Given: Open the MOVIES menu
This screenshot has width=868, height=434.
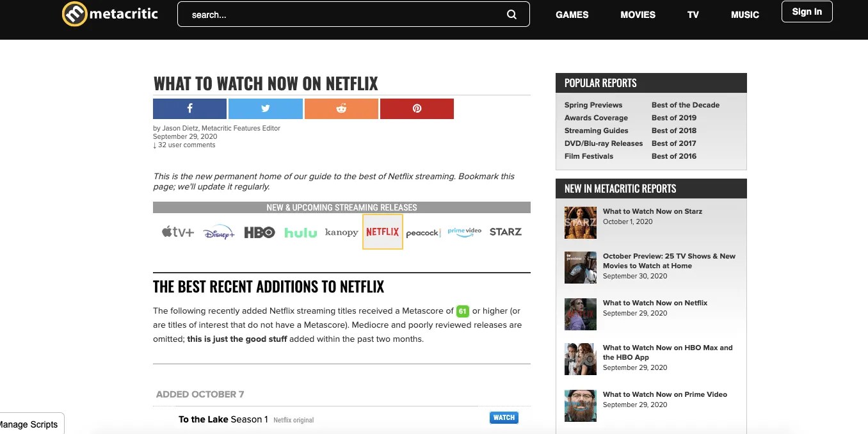Looking at the screenshot, I should coord(638,15).
